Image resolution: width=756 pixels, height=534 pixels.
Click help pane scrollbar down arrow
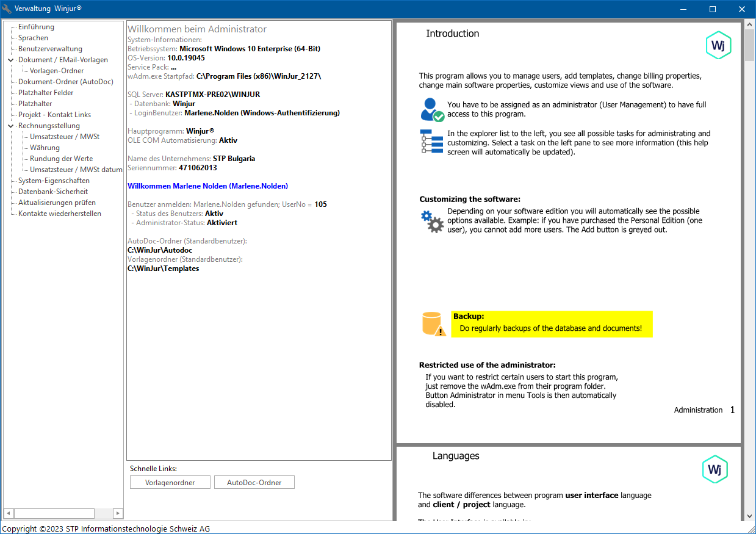pos(750,516)
